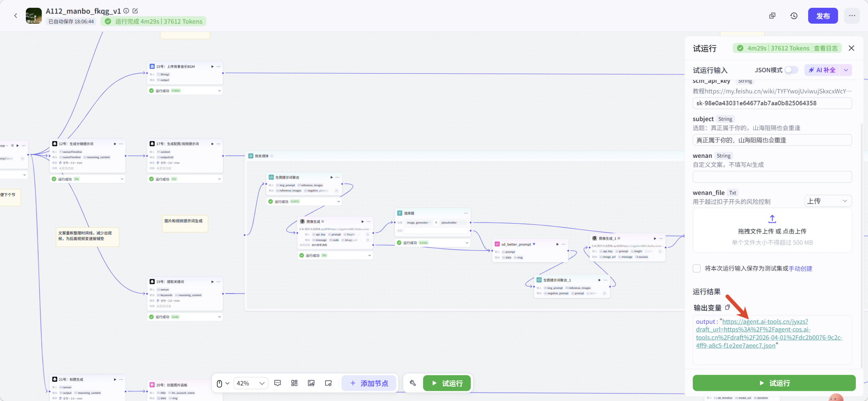Image resolution: width=868 pixels, height=401 pixels.
Task: Click the comment icon in the bottom toolbar
Action: [277, 383]
